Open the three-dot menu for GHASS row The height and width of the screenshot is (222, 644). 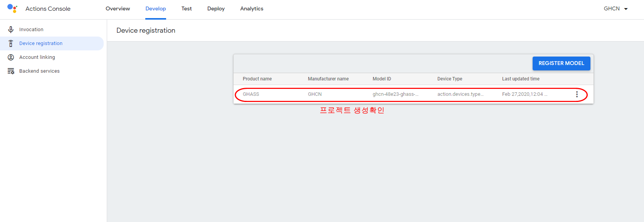pyautogui.click(x=577, y=94)
